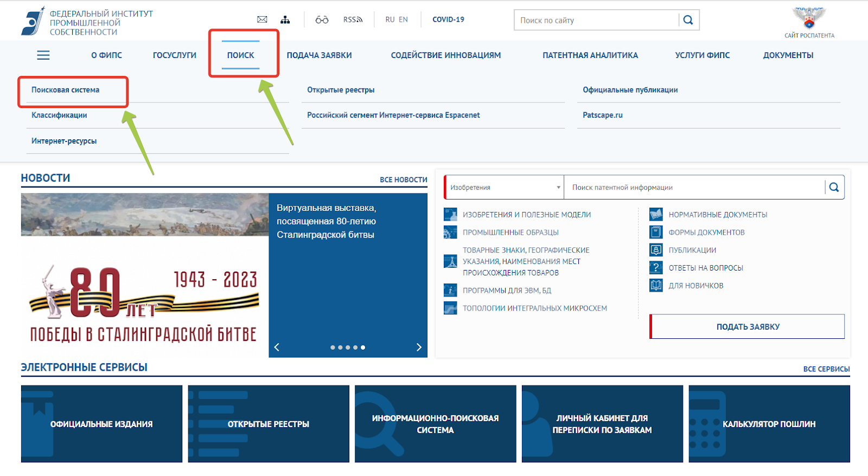Open the ПАТЕНТНАЯ АНАЛИТИКА menu
The width and height of the screenshot is (868, 476).
click(590, 55)
